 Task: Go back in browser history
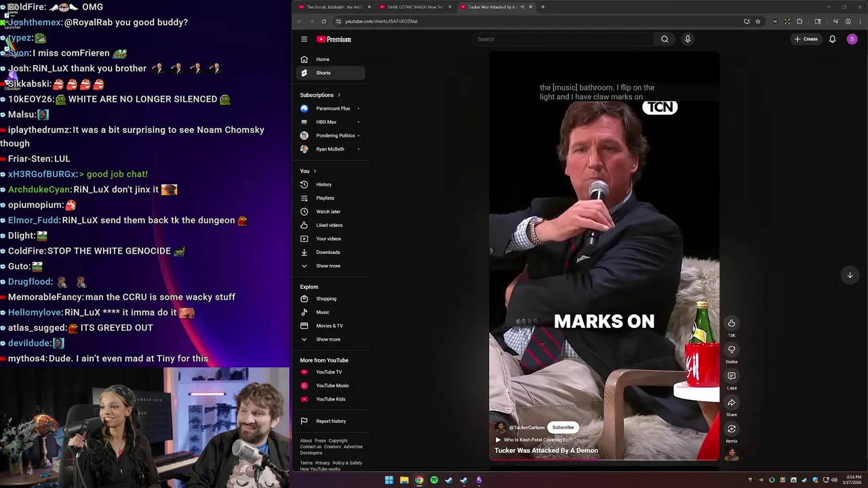click(299, 21)
